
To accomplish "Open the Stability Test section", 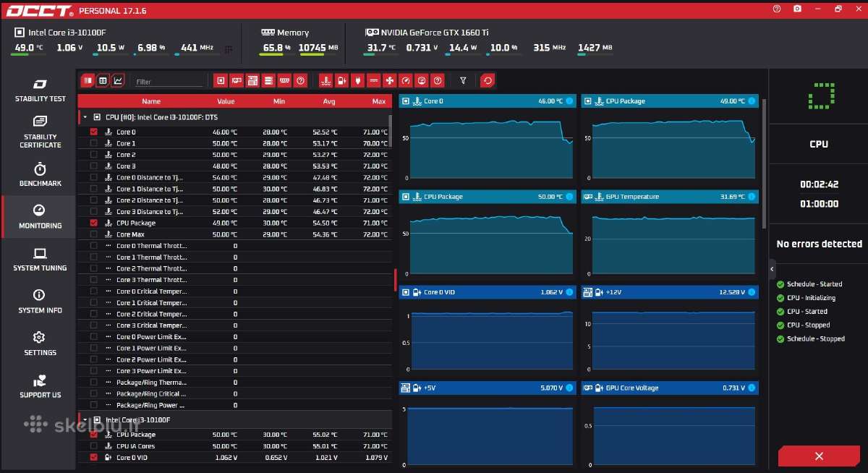I will (x=40, y=90).
